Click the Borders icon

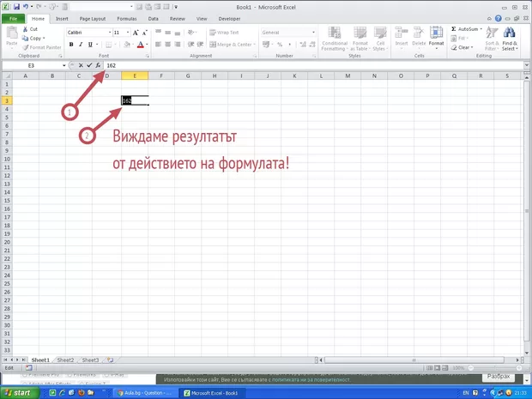pyautogui.click(x=109, y=45)
